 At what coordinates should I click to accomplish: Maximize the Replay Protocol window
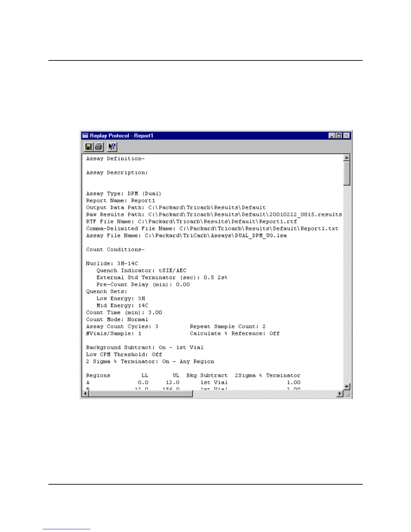pos(338,136)
